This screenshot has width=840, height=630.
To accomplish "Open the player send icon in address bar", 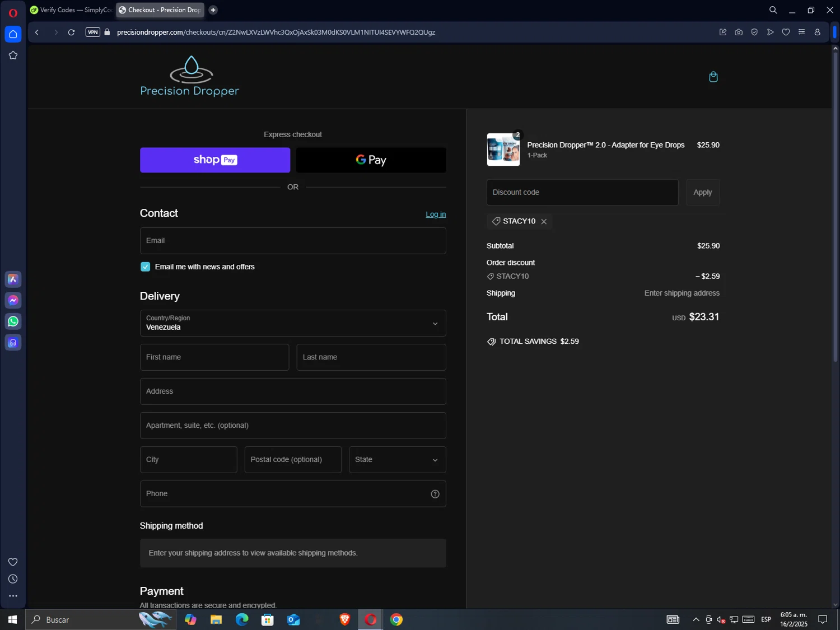I will (x=770, y=32).
